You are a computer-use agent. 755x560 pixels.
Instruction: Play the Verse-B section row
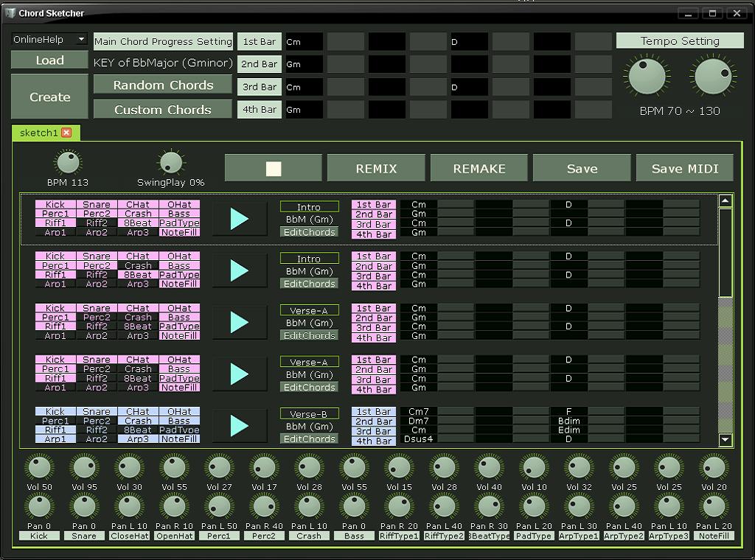[x=240, y=426]
